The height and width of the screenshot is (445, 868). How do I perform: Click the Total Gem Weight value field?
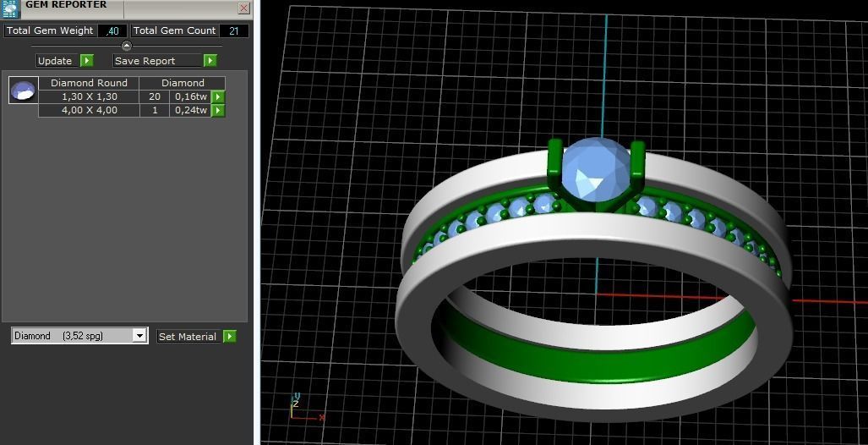click(x=112, y=31)
